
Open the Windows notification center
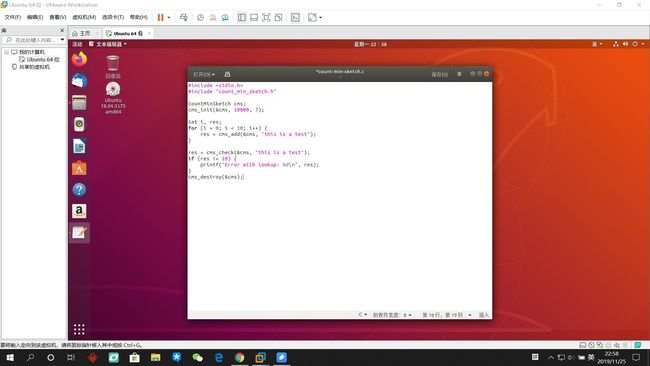pyautogui.click(x=636, y=357)
